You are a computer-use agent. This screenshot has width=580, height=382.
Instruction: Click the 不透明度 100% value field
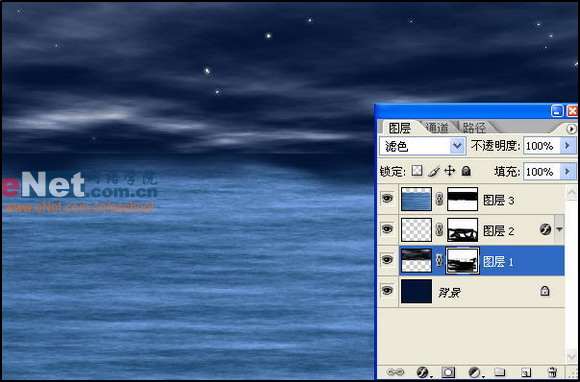click(542, 146)
